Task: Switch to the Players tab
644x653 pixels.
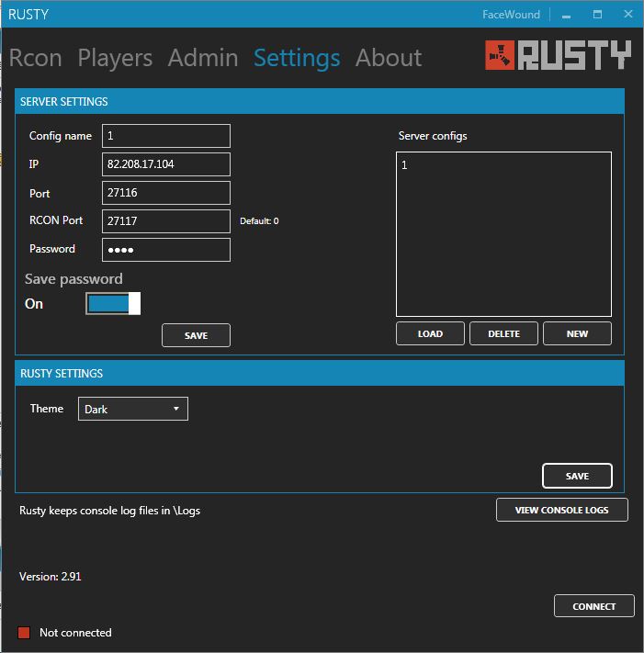Action: coord(115,58)
